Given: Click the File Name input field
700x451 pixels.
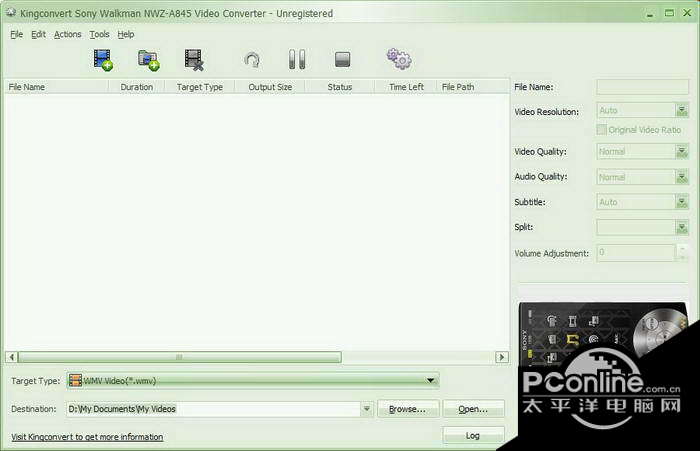Looking at the screenshot, I should point(642,87).
